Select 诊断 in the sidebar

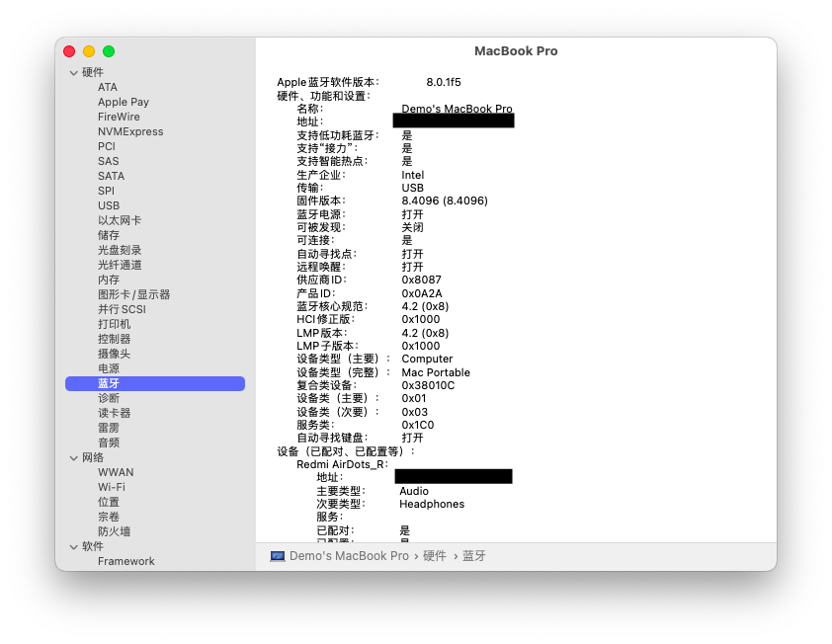pyautogui.click(x=109, y=398)
